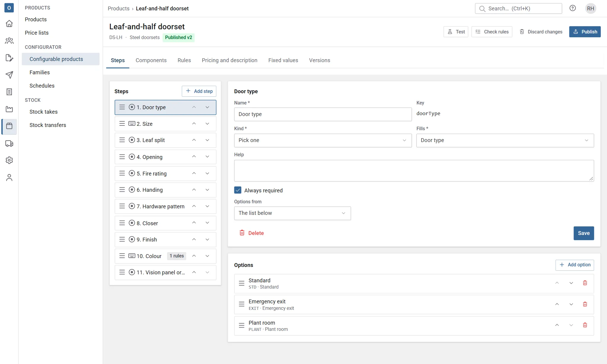Move the Standard option down
Screen dimensions: 607x364
(x=571, y=283)
